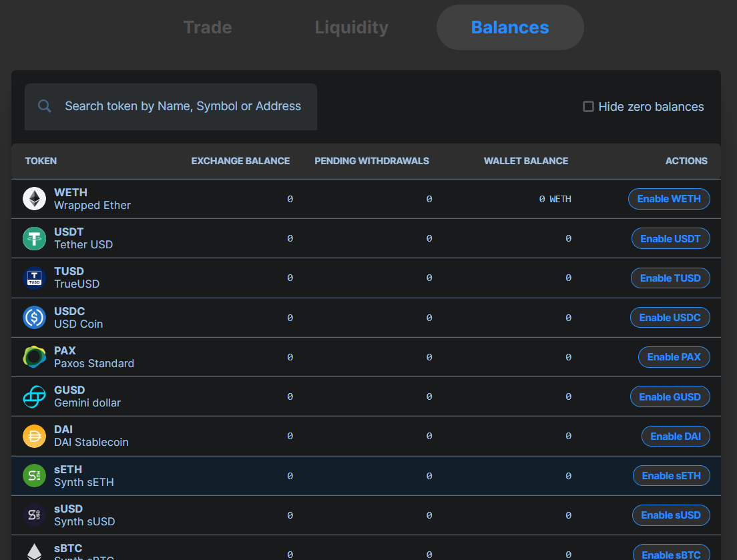The width and height of the screenshot is (737, 560).
Task: Click the Exchange Balance column header
Action: [240, 161]
